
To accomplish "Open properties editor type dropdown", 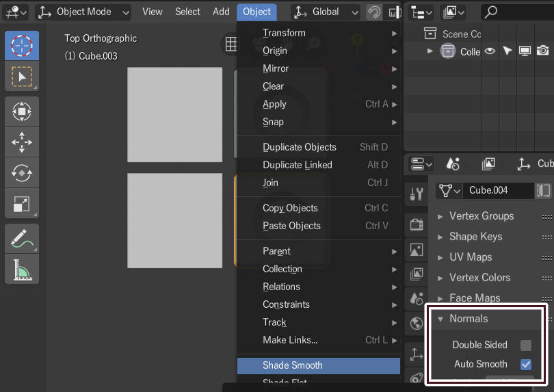I will (x=421, y=164).
